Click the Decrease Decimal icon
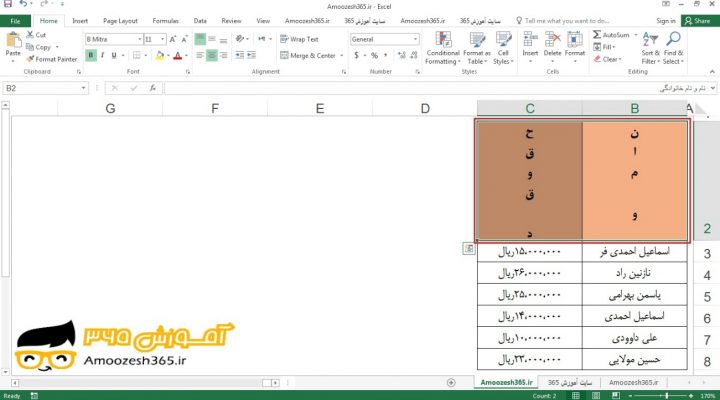Screen dimensions: 720x400 (414, 55)
